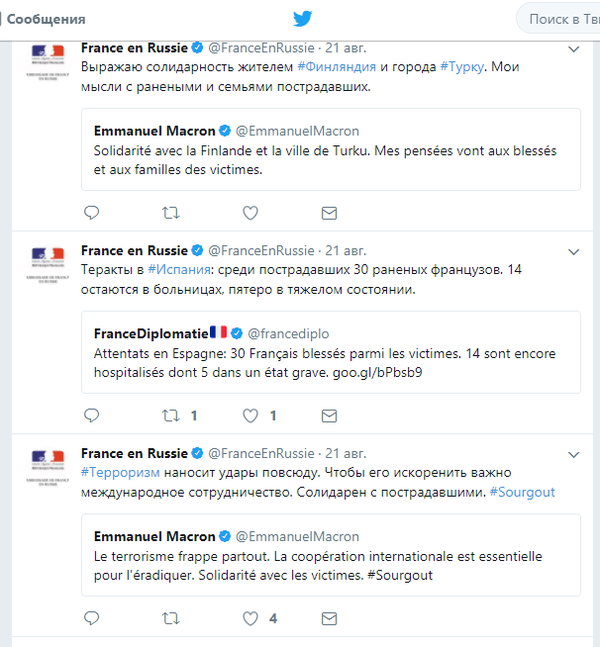Screen dimensions: 600x647
Task: Focus the Twitter search field
Action: click(x=558, y=19)
